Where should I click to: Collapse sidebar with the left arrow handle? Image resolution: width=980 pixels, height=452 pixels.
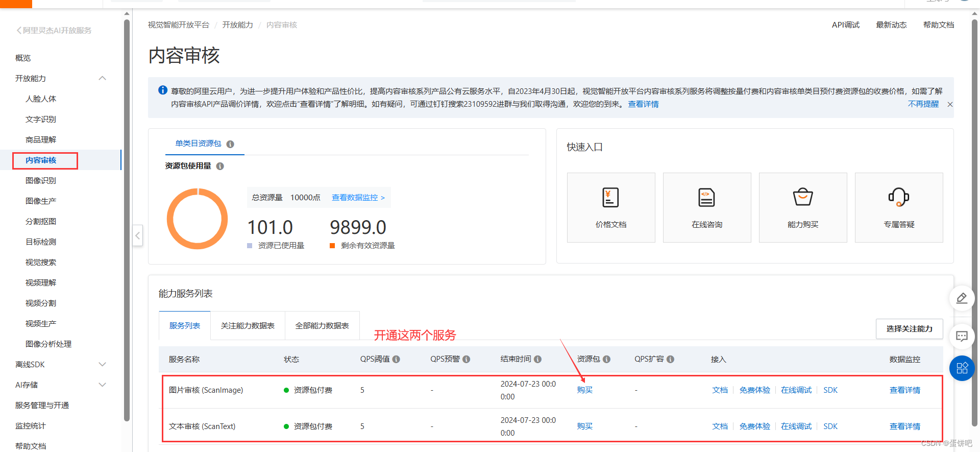pos(138,235)
